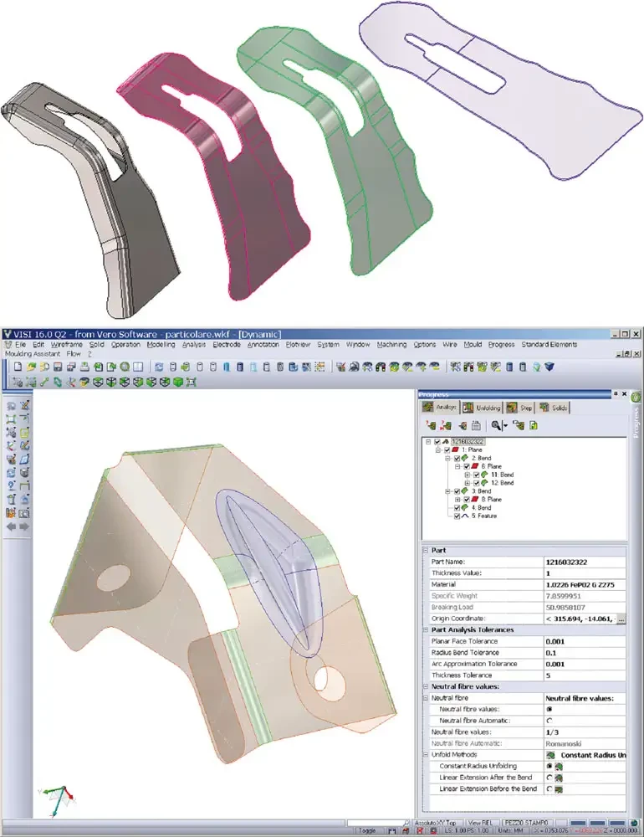Click the left arrow icon in side toolbar

point(11,526)
